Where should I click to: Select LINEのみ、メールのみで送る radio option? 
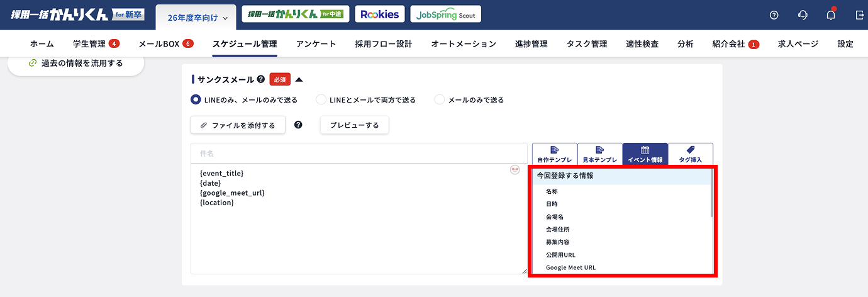(x=196, y=99)
